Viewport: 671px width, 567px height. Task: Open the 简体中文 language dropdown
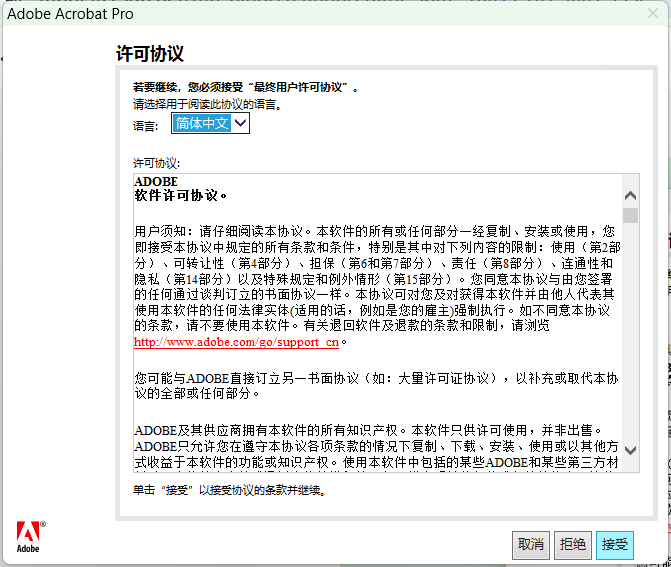coord(210,123)
